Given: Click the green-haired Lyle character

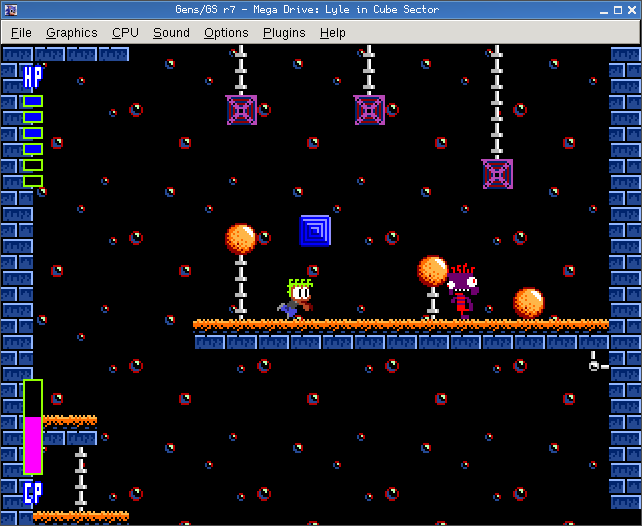Looking at the screenshot, I should point(296,299).
